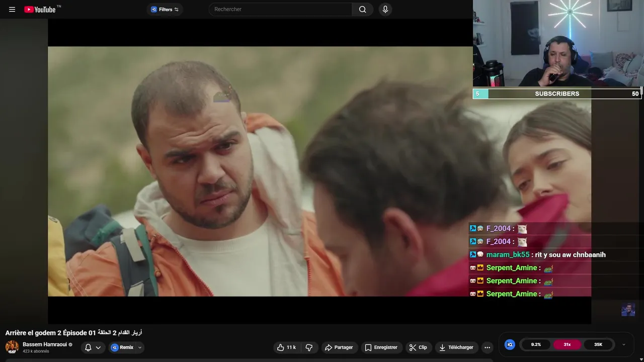Open the Bassem Hamraoui channel avatar
The image size is (644, 362).
click(12, 347)
